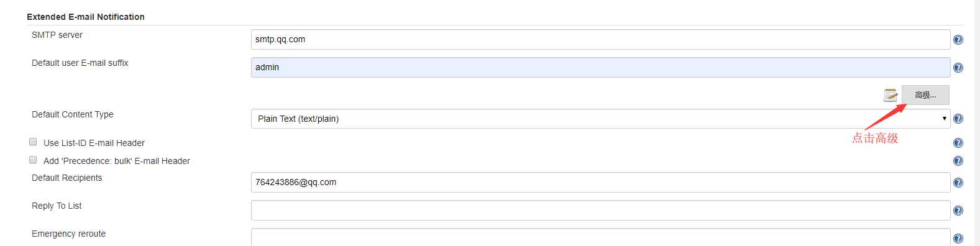This screenshot has width=980, height=246.
Task: Open help for SMTP server field
Action: tap(958, 40)
